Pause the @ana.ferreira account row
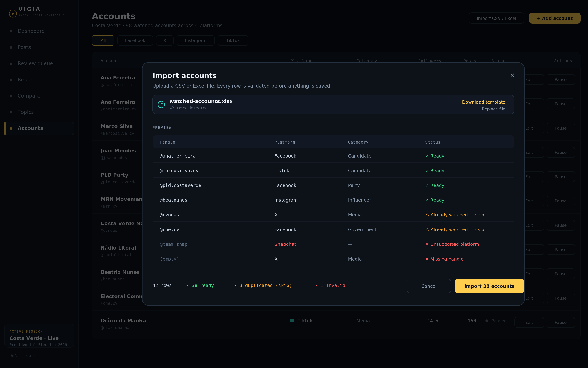588x368 pixels. [x=560, y=80]
